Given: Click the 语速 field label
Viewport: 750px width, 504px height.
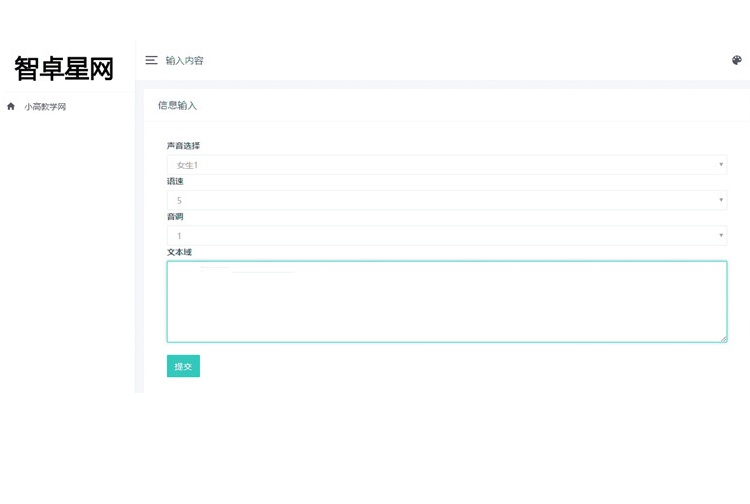Looking at the screenshot, I should coord(175,181).
